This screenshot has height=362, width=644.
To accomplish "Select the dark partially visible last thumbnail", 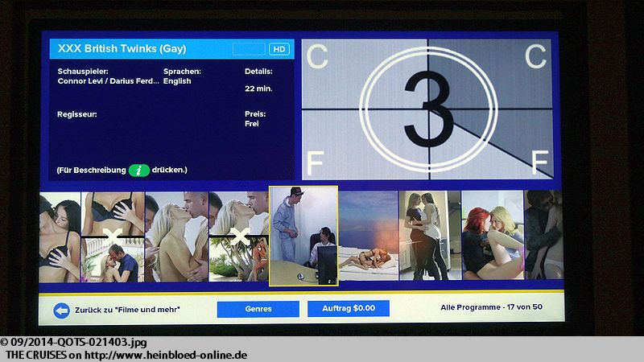I will pos(544,235).
